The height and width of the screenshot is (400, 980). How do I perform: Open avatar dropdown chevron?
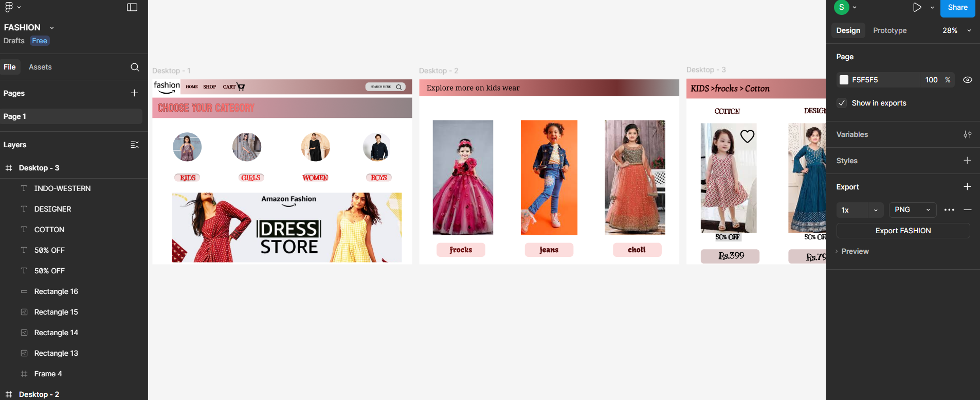point(855,7)
